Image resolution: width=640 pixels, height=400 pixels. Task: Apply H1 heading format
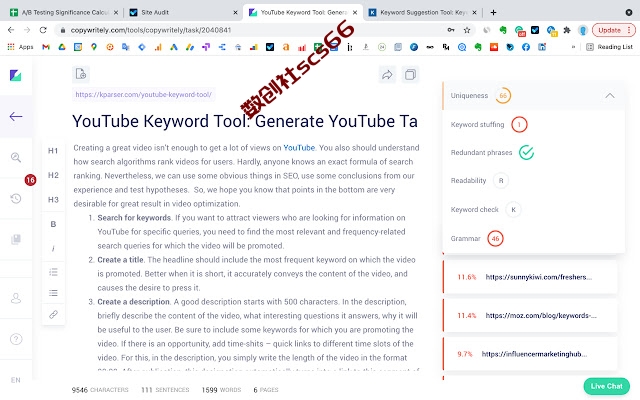53,151
